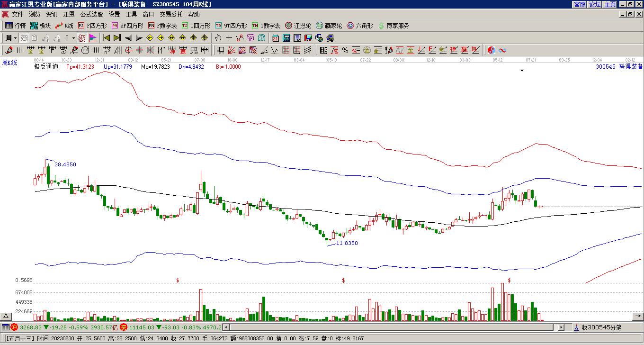Open the 9P四方形 tool

click(x=127, y=26)
